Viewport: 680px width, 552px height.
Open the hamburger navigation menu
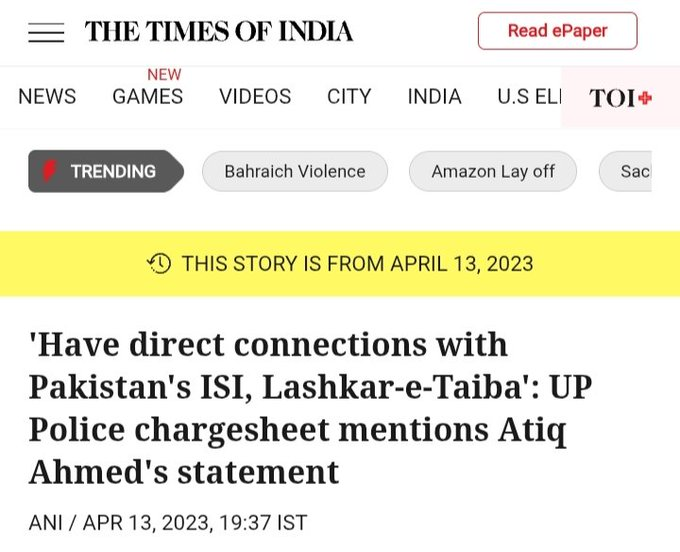point(46,33)
